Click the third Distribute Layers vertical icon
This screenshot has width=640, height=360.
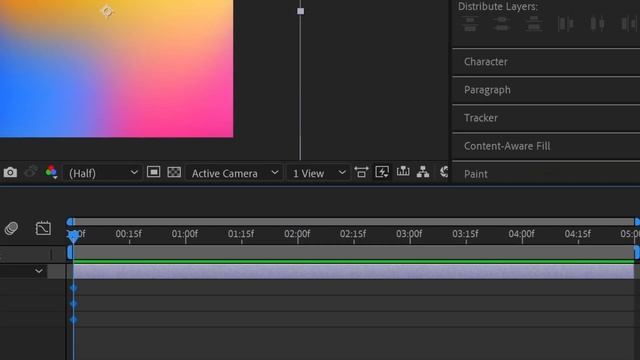(x=534, y=24)
